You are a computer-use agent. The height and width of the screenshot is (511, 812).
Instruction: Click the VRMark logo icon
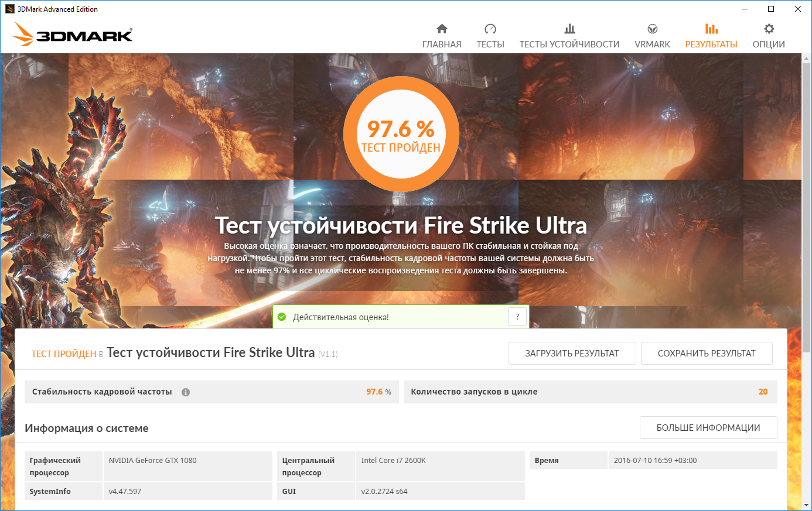click(x=652, y=29)
